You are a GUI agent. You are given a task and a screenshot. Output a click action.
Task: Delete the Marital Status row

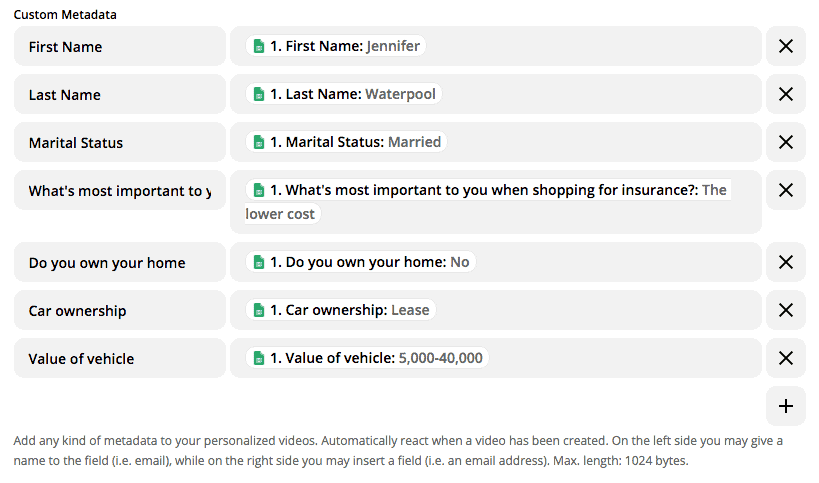pyautogui.click(x=785, y=142)
